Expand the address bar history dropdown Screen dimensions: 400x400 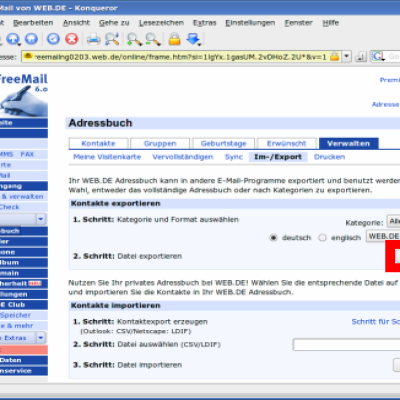347,57
